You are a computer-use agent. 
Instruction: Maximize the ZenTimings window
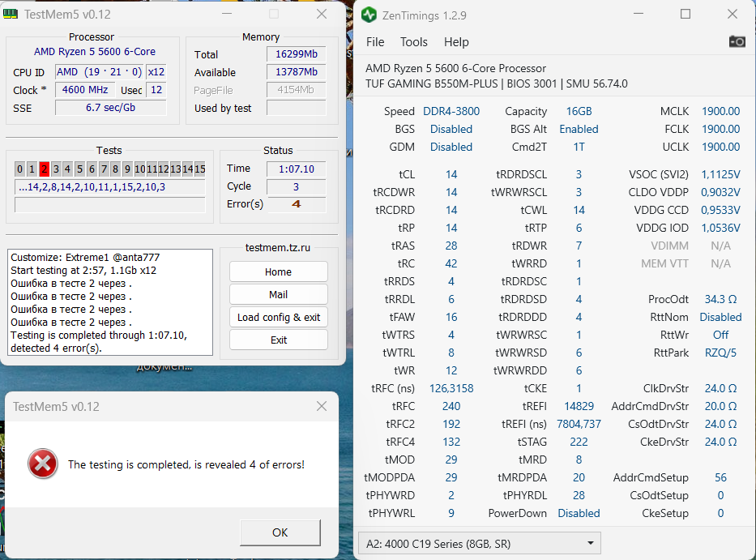[686, 15]
